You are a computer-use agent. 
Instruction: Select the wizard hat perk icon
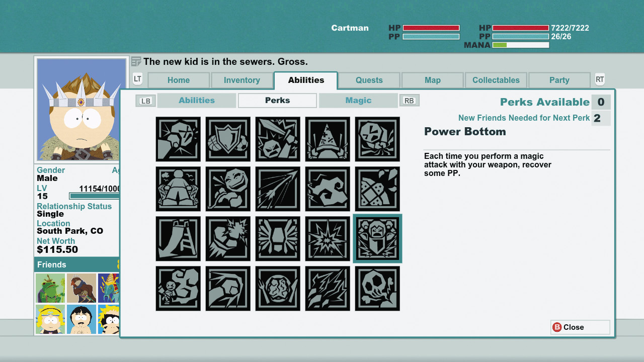pos(328,139)
